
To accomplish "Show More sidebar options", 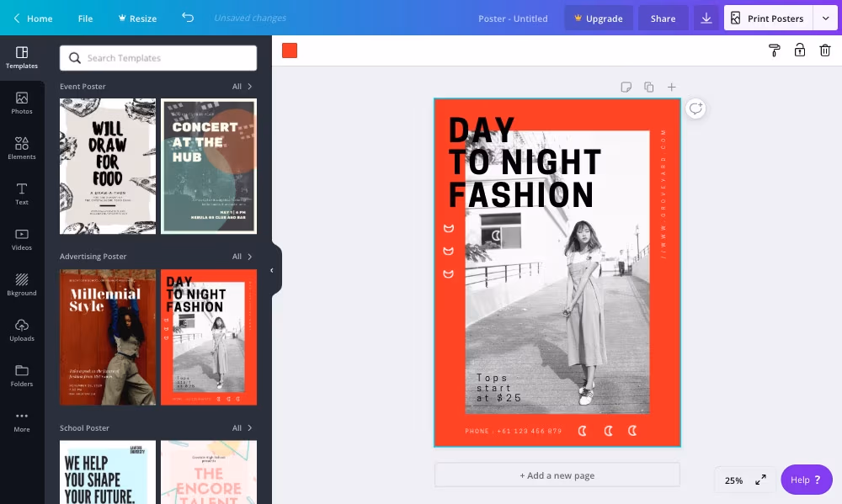I will click(x=22, y=422).
